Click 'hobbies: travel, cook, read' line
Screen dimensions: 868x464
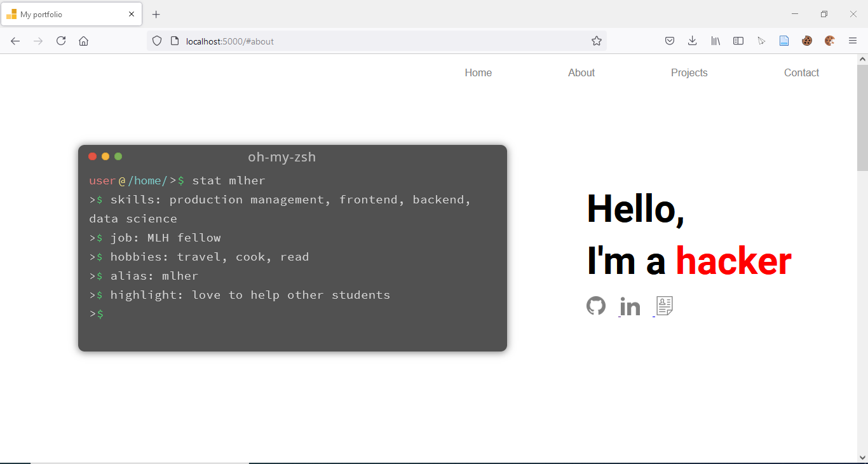(199, 257)
